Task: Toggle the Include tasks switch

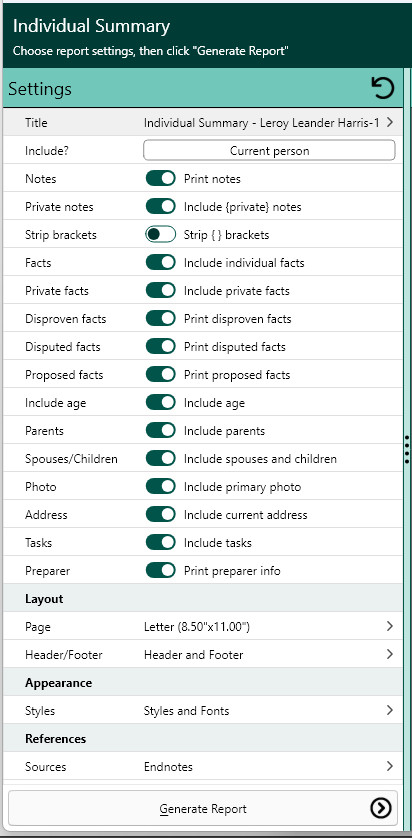Action: (x=160, y=542)
